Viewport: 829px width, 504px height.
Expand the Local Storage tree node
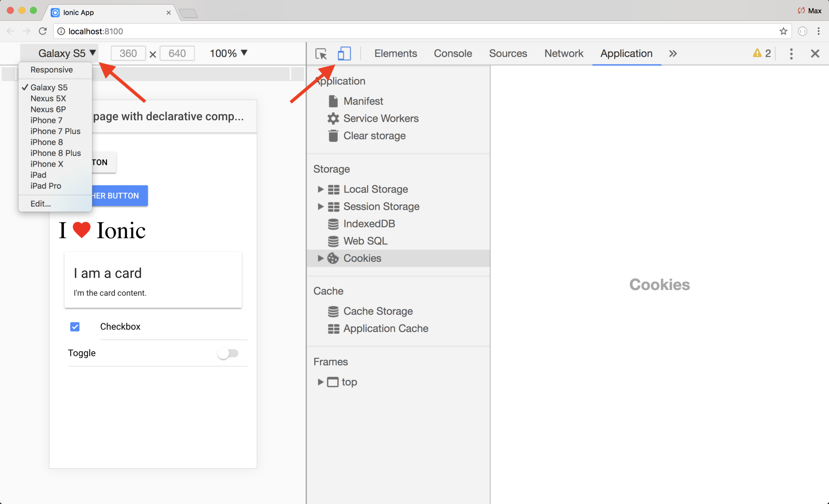point(320,189)
